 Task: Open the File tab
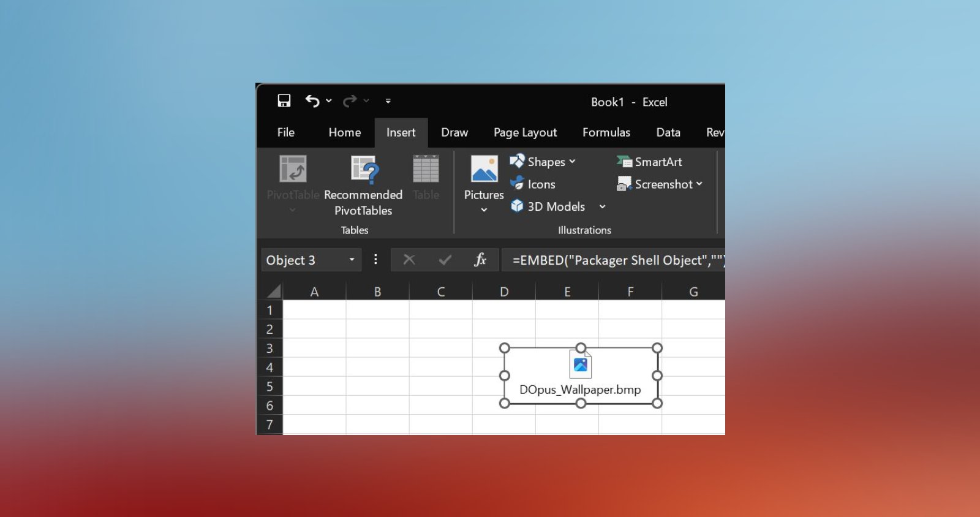pos(286,132)
